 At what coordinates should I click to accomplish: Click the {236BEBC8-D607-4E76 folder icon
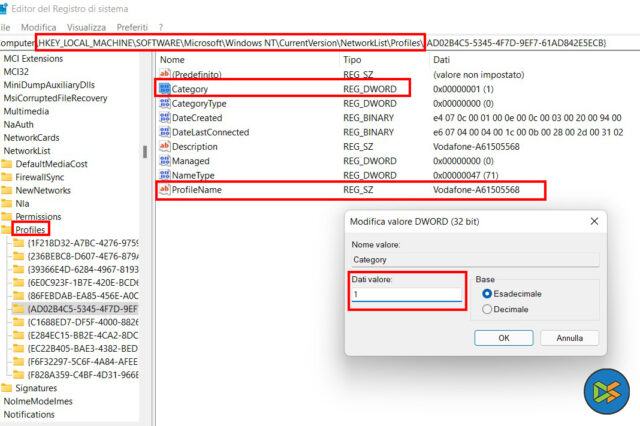(18, 256)
